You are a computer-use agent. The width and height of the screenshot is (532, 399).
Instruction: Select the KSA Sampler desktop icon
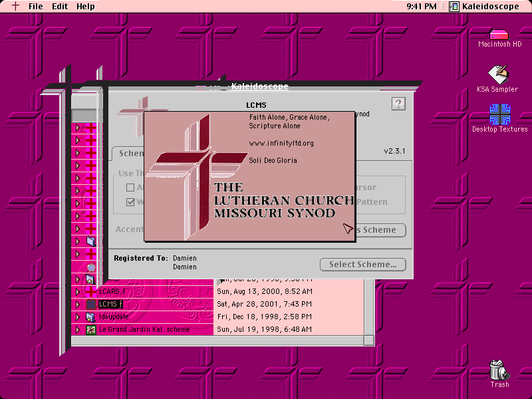tap(497, 74)
